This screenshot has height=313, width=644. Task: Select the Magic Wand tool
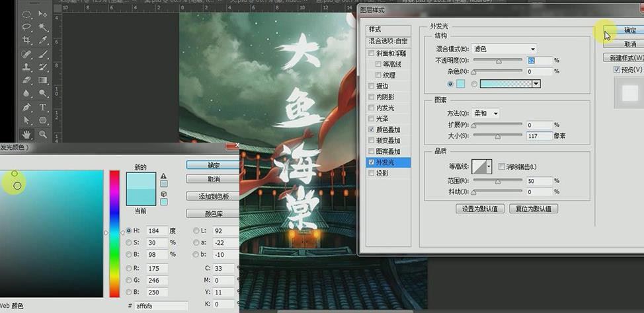tap(43, 28)
